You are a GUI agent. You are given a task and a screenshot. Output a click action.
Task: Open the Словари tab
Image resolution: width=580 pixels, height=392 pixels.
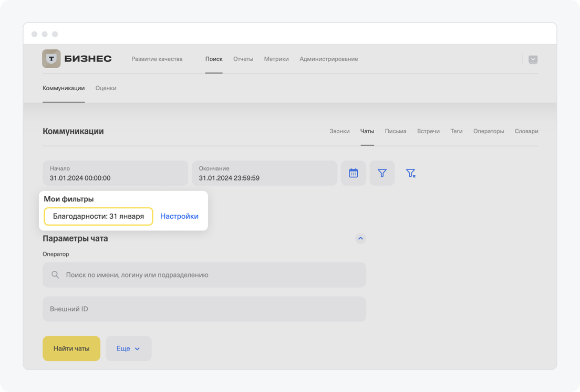(526, 131)
